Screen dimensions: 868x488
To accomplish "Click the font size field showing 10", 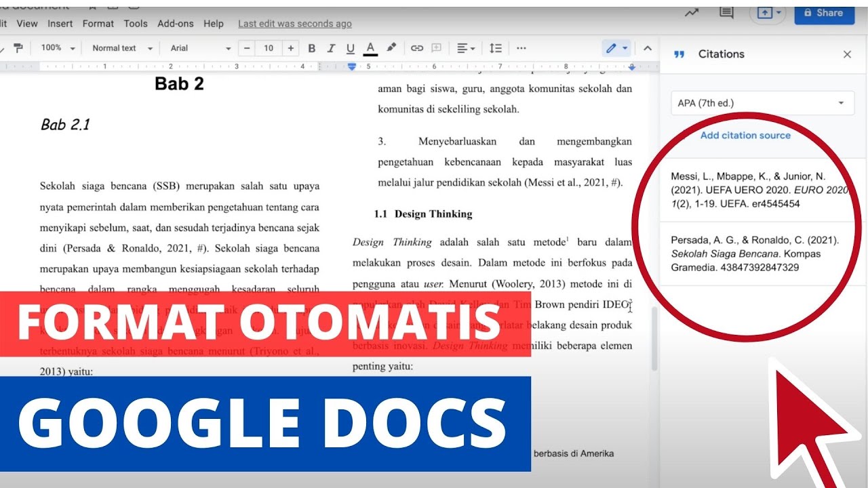I will click(269, 48).
